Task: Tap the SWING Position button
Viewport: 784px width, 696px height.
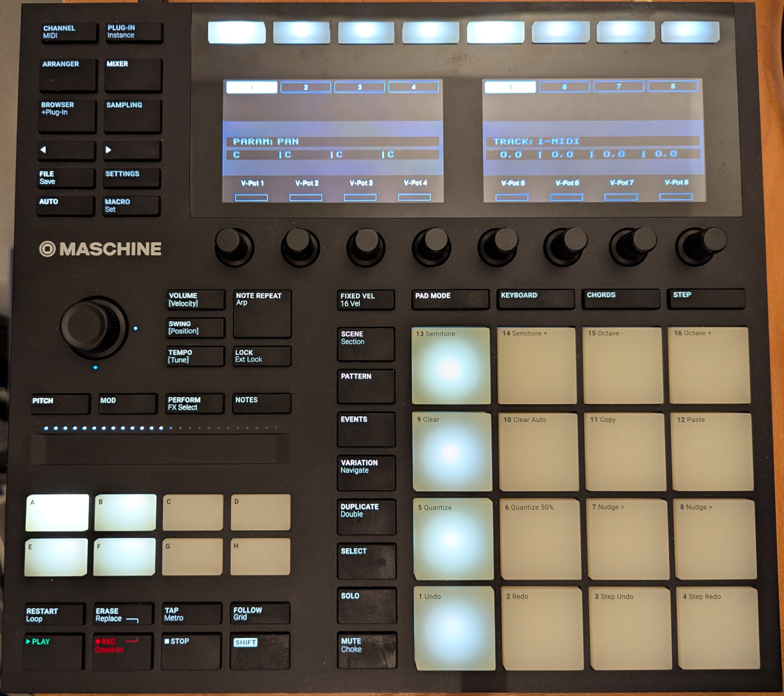Action: coord(195,328)
